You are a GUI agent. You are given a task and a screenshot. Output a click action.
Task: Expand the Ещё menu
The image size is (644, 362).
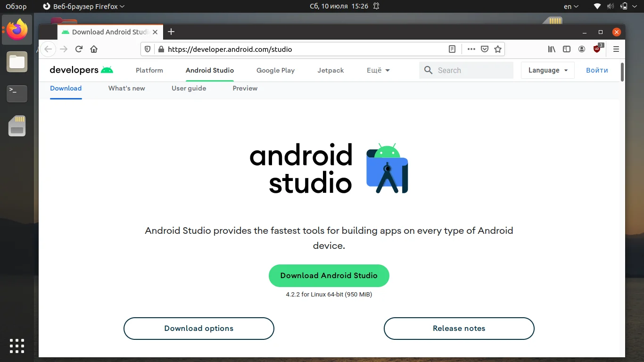pyautogui.click(x=378, y=70)
